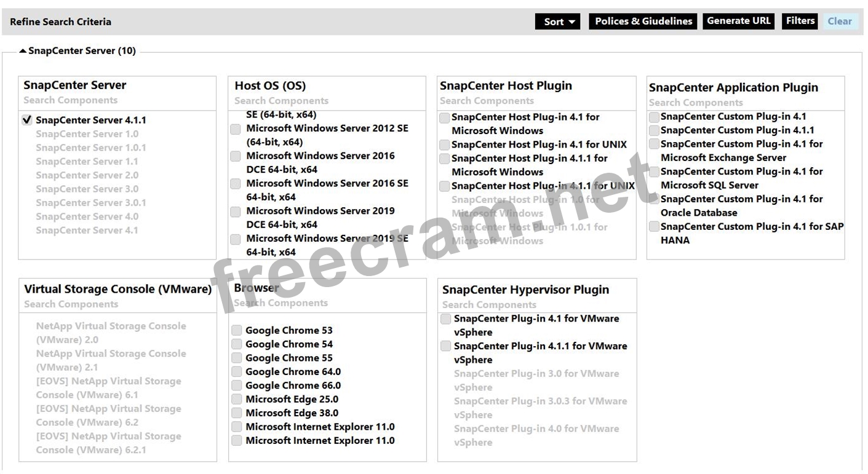
Task: Check Google Chrome 54
Action: 236,345
